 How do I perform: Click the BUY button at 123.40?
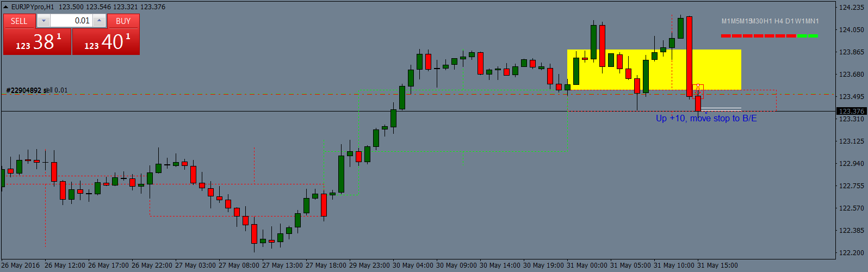tap(106, 41)
